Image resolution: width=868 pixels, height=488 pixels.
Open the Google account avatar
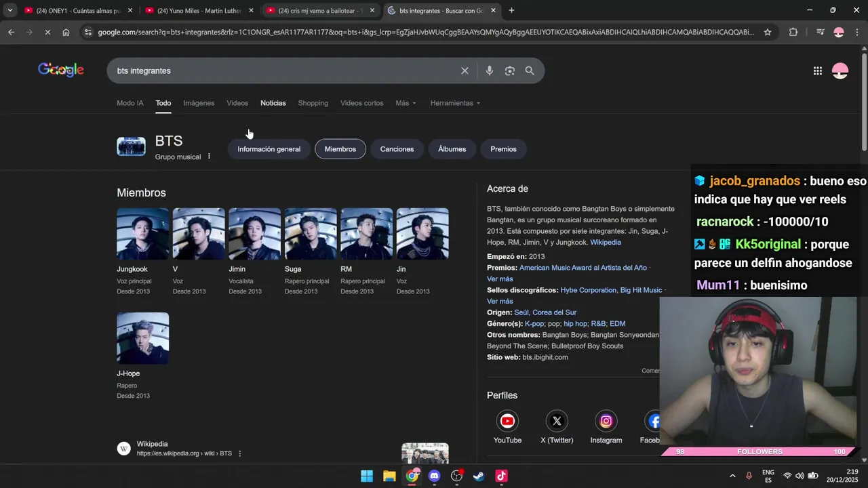[840, 70]
